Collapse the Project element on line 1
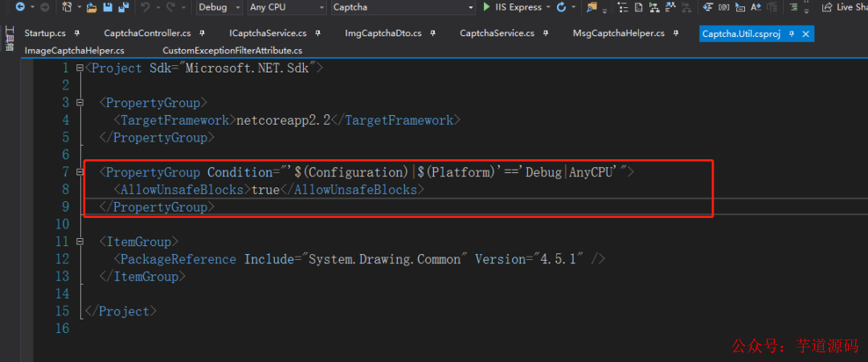The width and height of the screenshot is (868, 362). (80, 68)
